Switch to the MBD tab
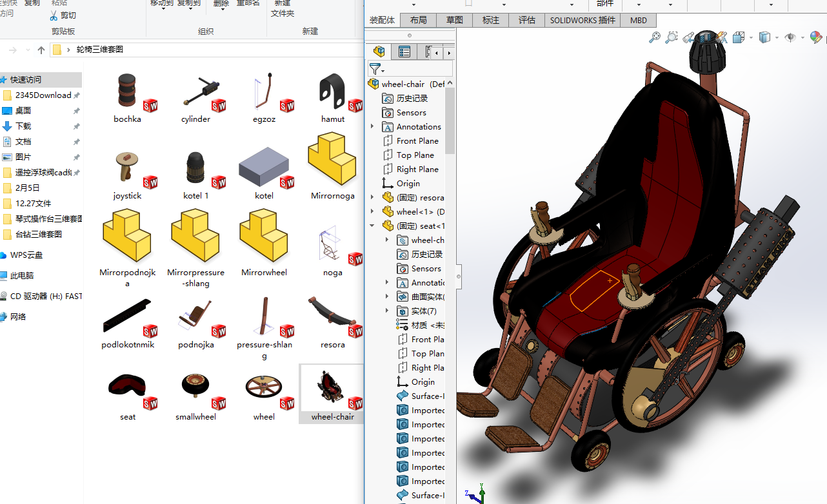The height and width of the screenshot is (504, 827). pos(639,20)
